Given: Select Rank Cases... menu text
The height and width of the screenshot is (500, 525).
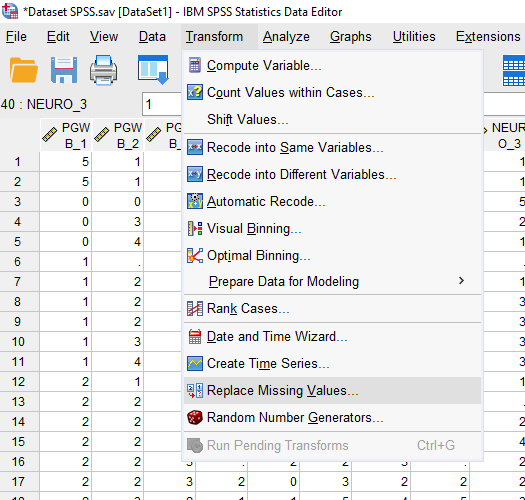Looking at the screenshot, I should pyautogui.click(x=248, y=308).
